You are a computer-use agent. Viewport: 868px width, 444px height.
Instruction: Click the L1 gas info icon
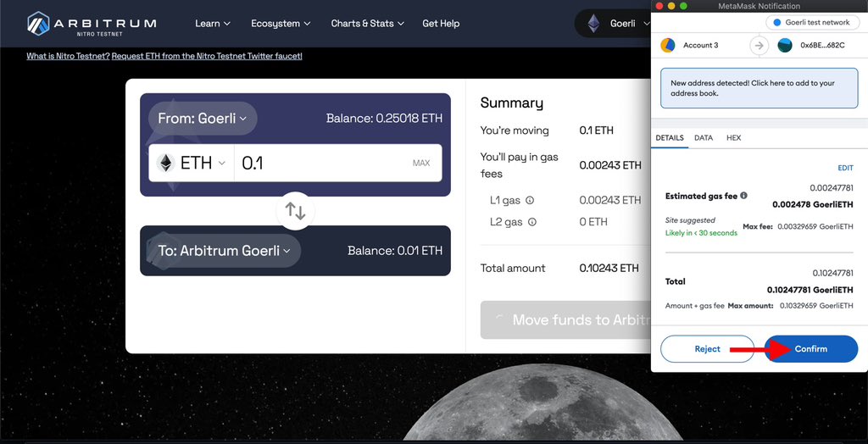pos(530,201)
